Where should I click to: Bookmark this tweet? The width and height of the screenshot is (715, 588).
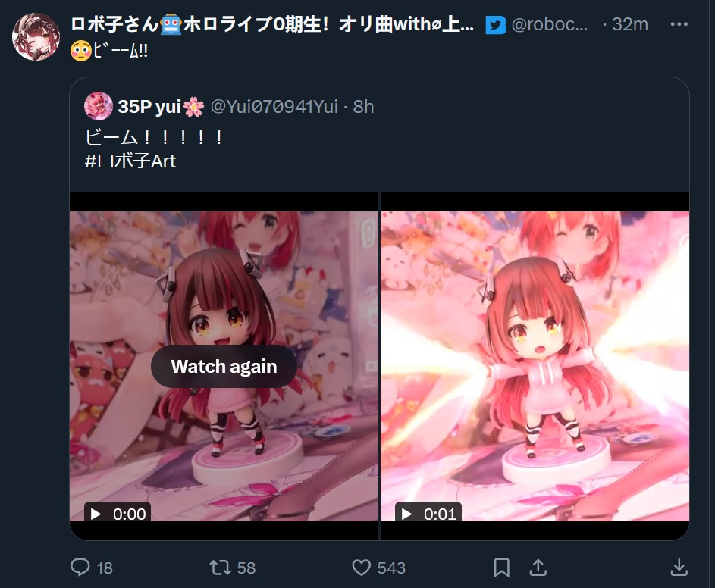(x=502, y=568)
